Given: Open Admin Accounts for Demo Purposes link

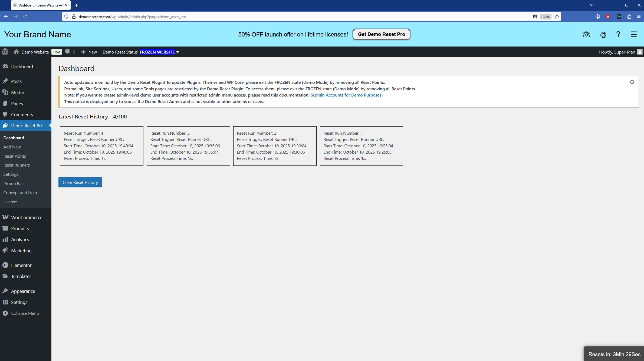Looking at the screenshot, I should [x=346, y=95].
